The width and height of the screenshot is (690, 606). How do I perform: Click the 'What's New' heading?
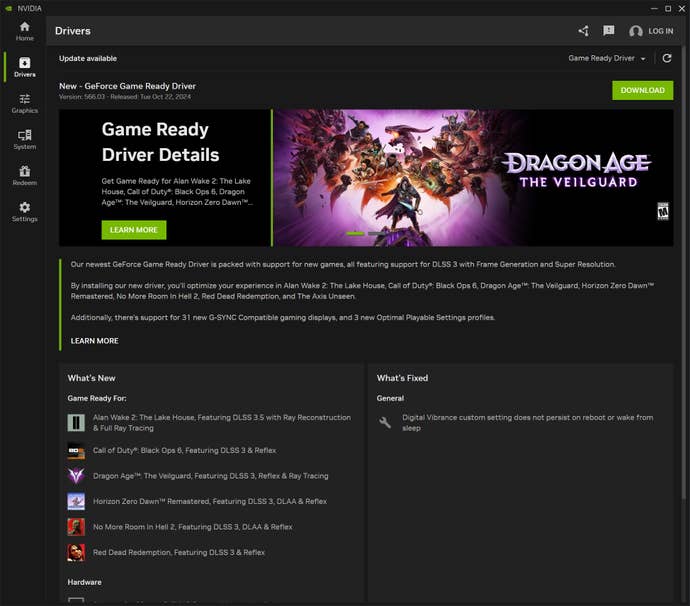coord(92,378)
